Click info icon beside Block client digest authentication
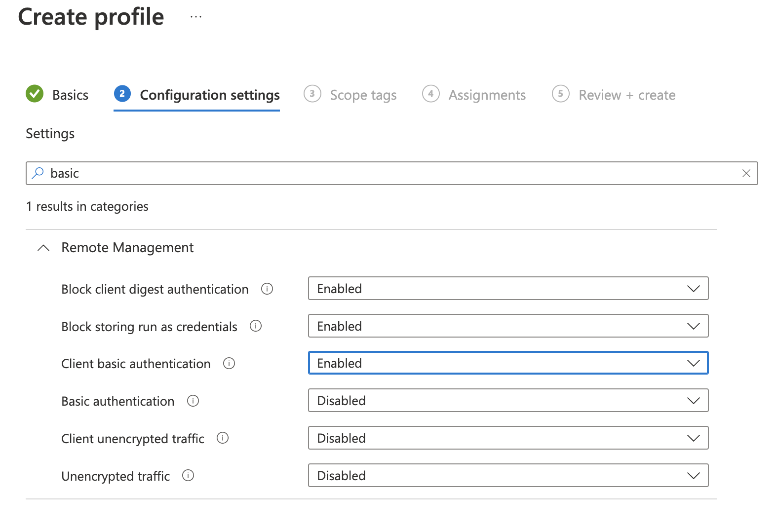 point(267,289)
